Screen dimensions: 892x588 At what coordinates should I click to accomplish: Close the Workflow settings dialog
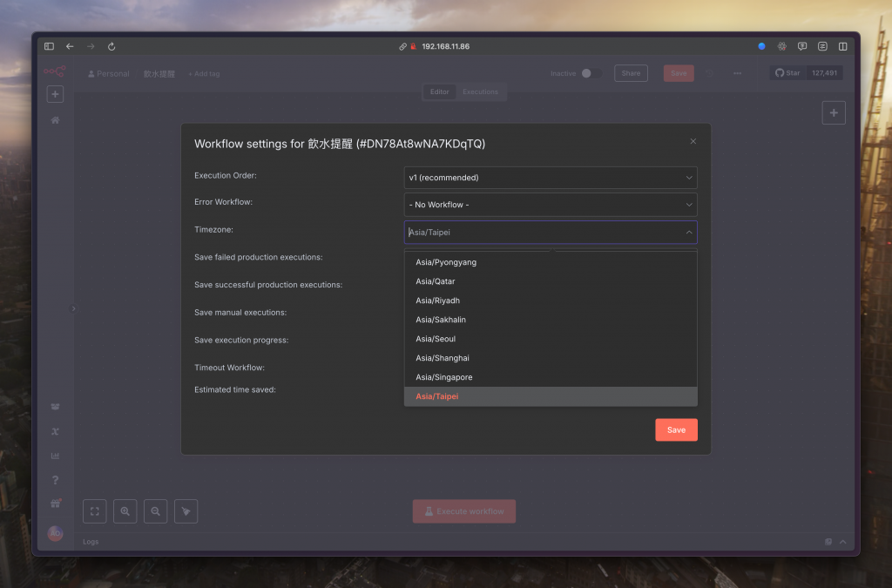(693, 141)
